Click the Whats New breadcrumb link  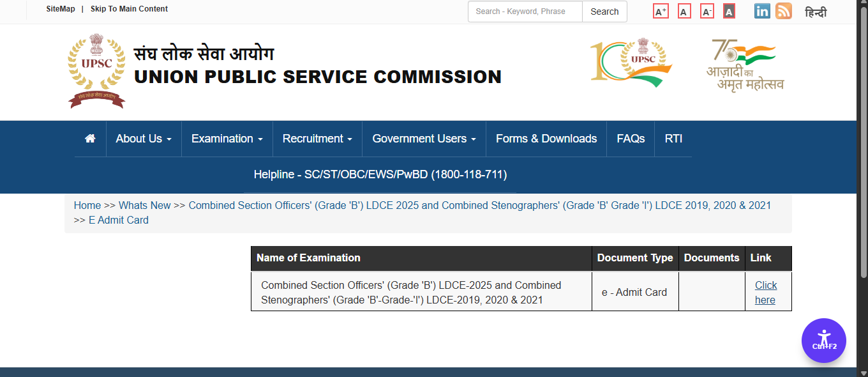click(145, 205)
